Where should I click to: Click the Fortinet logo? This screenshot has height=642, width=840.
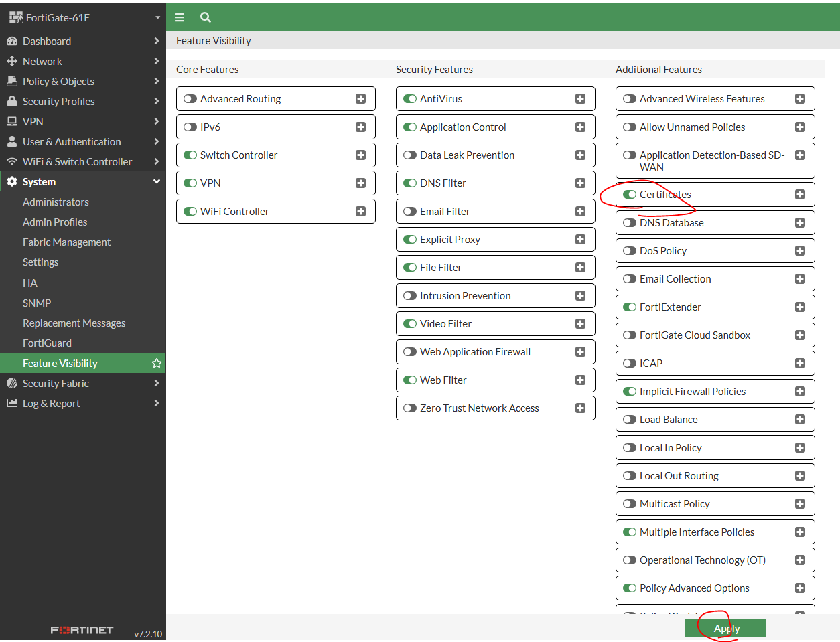pos(82,630)
